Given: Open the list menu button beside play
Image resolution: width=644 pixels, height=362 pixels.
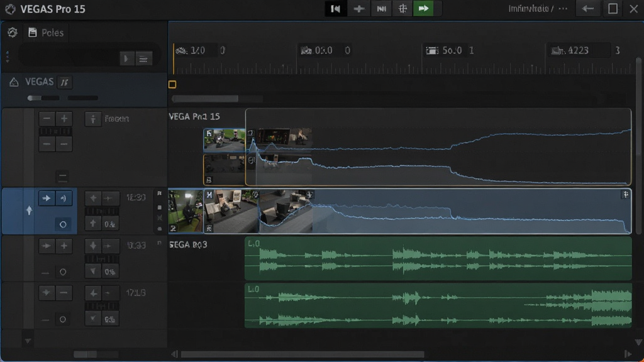Looking at the screenshot, I should pyautogui.click(x=143, y=58).
